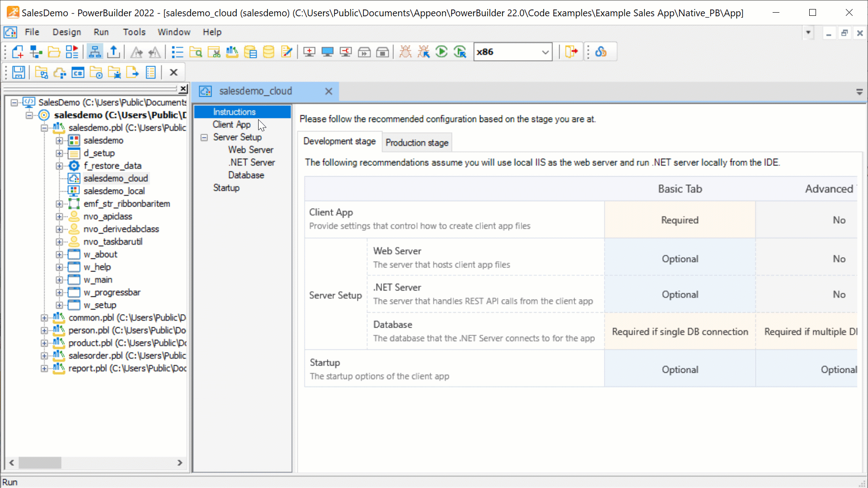Select w_main window in the system tree

pos(98,280)
